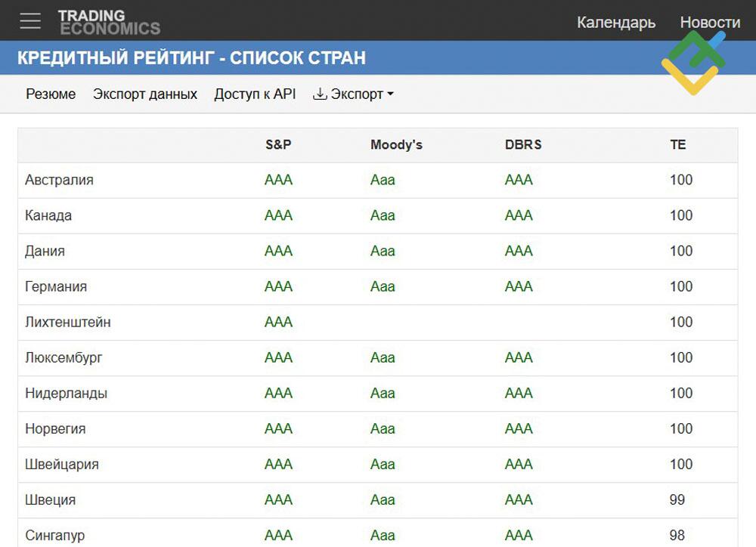Click Германия's DBRS AAA rating

click(519, 287)
